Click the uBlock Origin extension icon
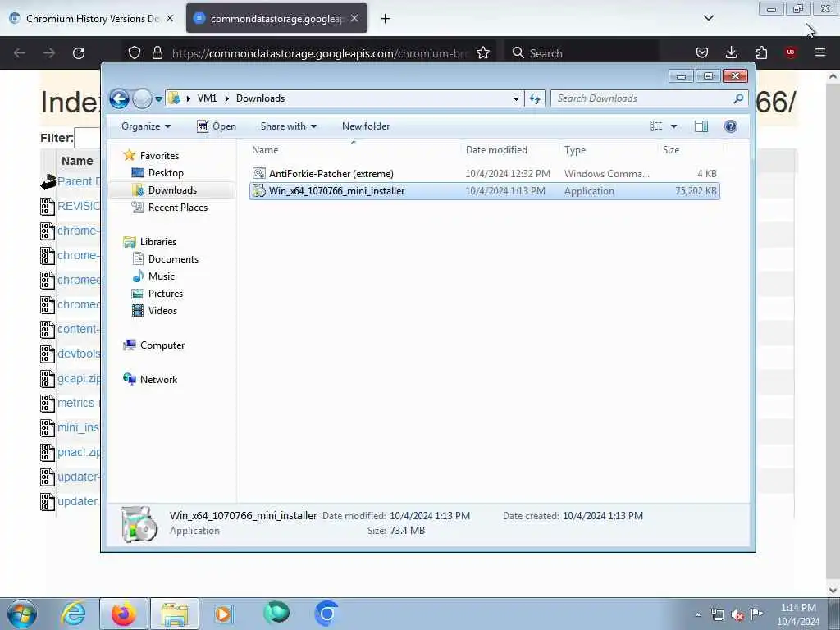Screen dimensions: 840x630 tap(790, 52)
